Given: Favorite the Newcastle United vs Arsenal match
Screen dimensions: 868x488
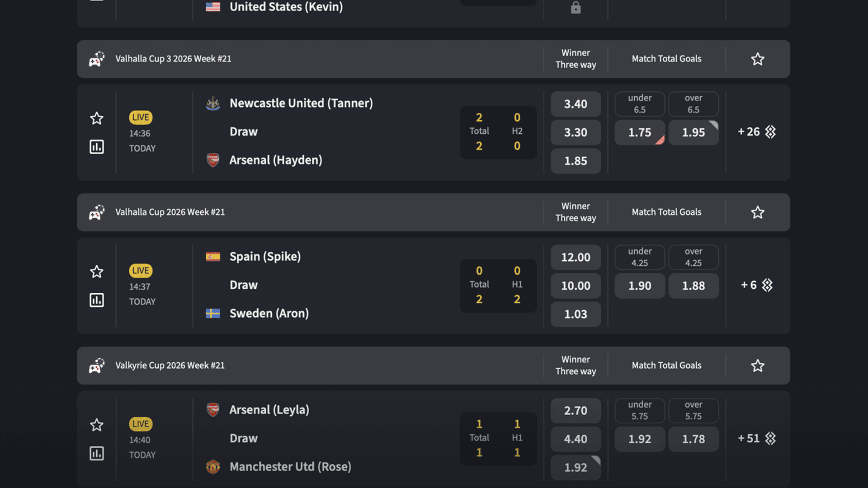Looking at the screenshot, I should [97, 118].
